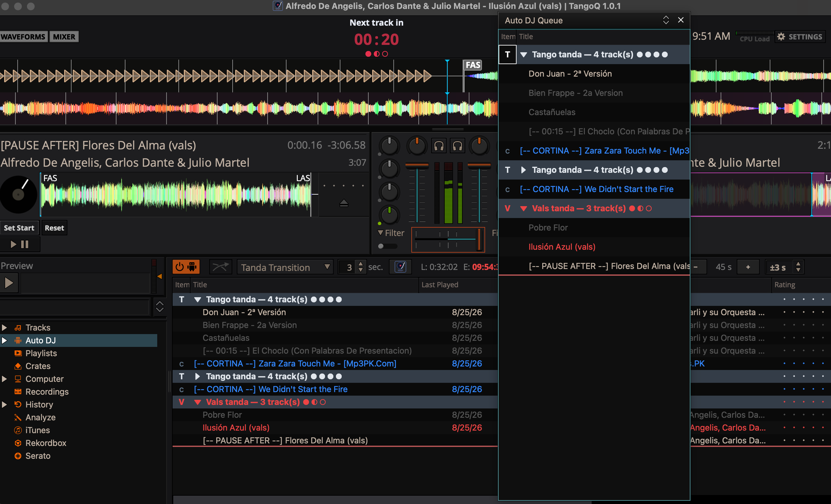Click the Reset button

click(x=54, y=228)
